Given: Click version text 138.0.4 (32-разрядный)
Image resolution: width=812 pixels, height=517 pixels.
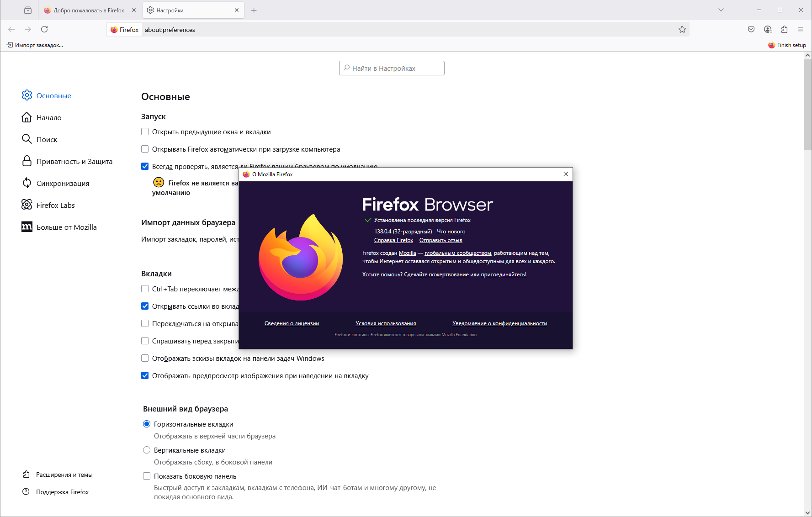Looking at the screenshot, I should pyautogui.click(x=403, y=232).
